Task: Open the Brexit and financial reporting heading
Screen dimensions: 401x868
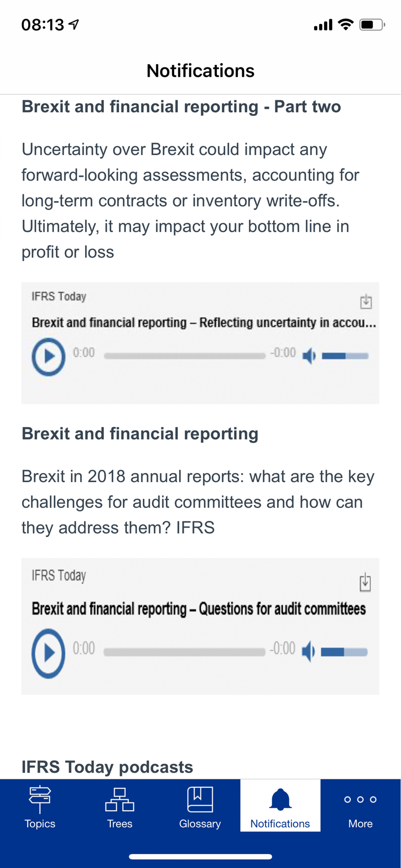Action: 140,434
